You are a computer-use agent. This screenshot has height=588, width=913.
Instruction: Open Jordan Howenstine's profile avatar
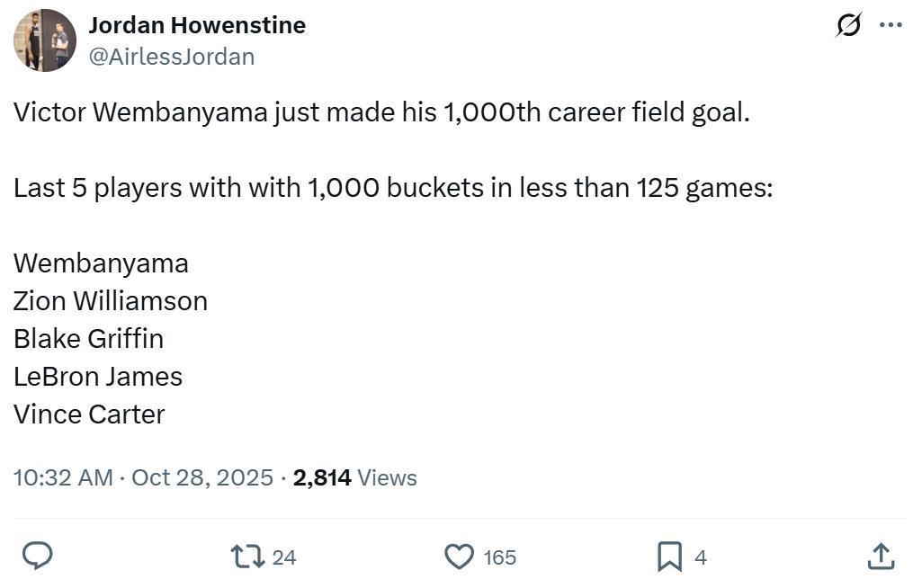(45, 40)
